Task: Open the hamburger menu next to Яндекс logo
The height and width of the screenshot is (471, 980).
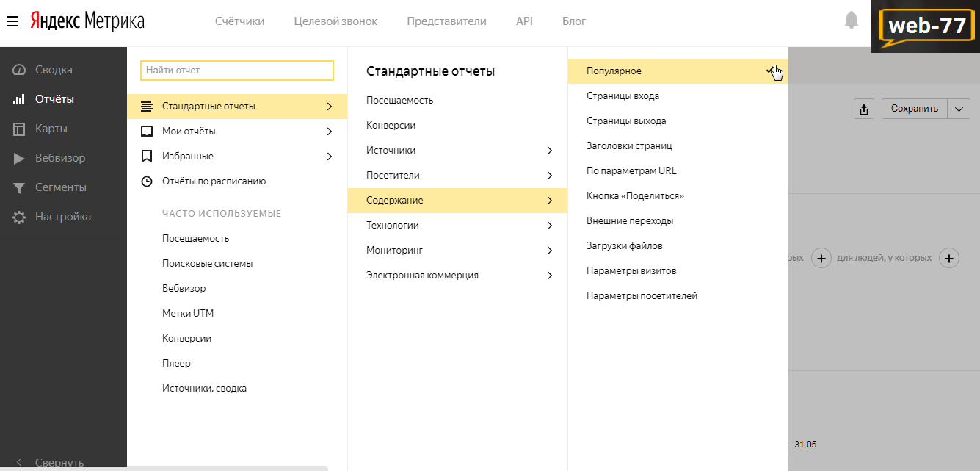Action: (12, 21)
